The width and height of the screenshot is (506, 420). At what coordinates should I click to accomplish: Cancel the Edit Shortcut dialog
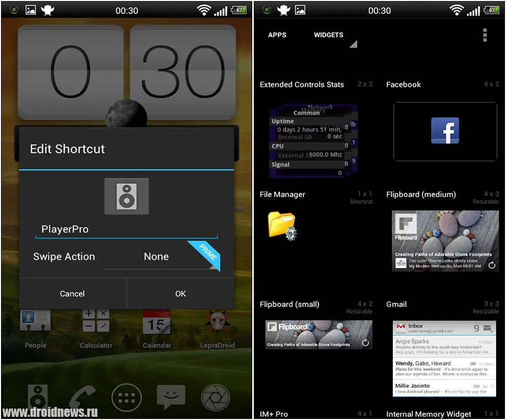point(72,293)
